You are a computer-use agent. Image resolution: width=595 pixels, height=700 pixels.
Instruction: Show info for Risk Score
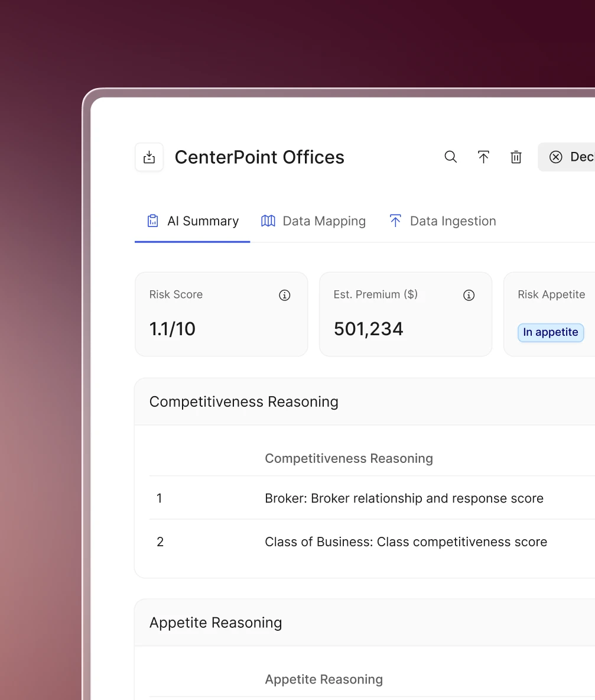[285, 295]
